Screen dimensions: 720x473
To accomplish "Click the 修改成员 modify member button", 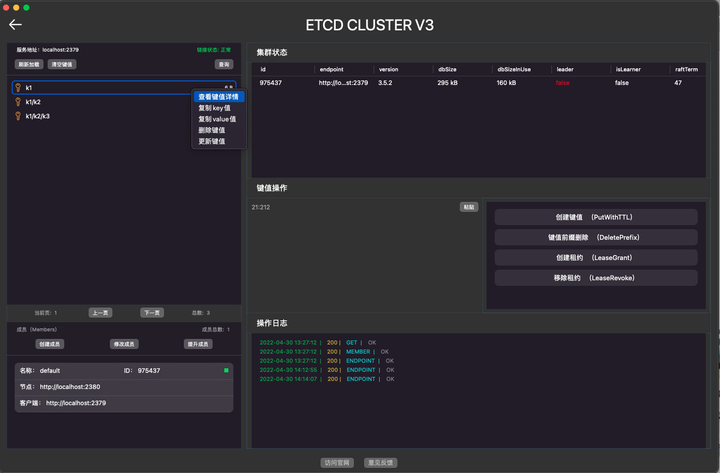I will pos(124,344).
